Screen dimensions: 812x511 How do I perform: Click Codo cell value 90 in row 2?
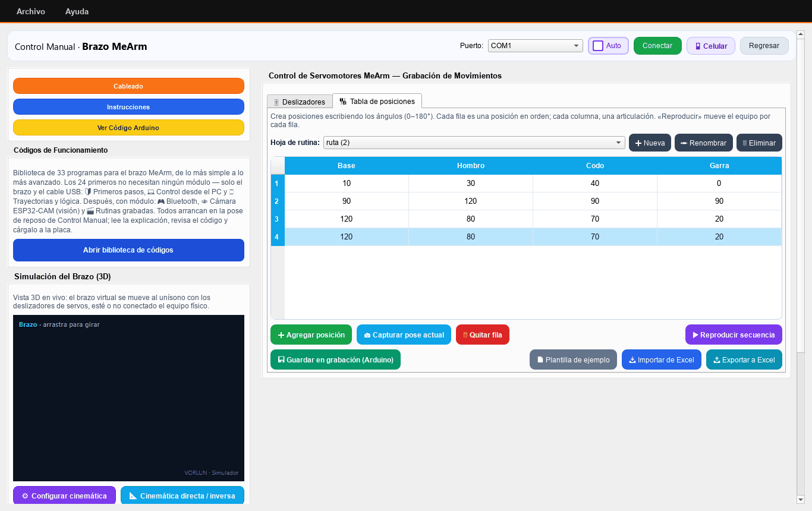[x=595, y=201]
